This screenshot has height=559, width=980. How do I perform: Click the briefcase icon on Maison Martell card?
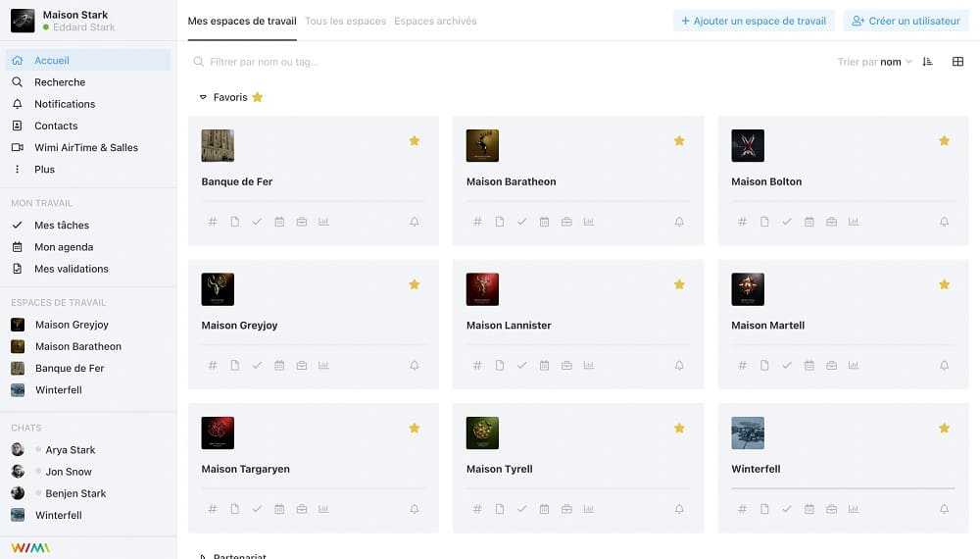(x=831, y=366)
